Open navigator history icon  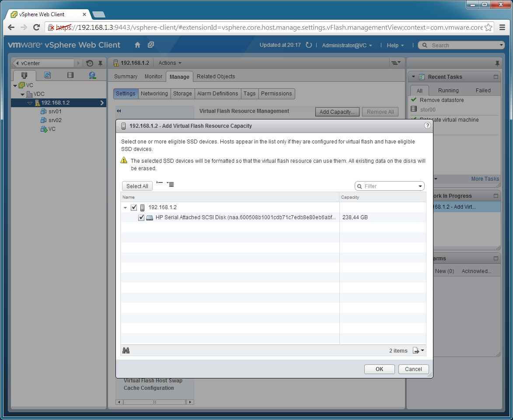click(x=90, y=63)
